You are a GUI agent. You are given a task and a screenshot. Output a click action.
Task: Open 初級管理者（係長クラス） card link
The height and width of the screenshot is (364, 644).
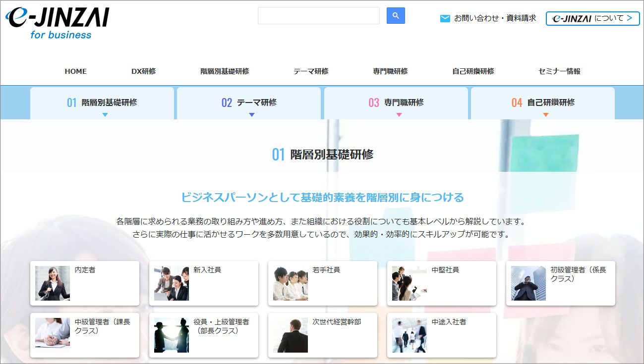click(561, 283)
